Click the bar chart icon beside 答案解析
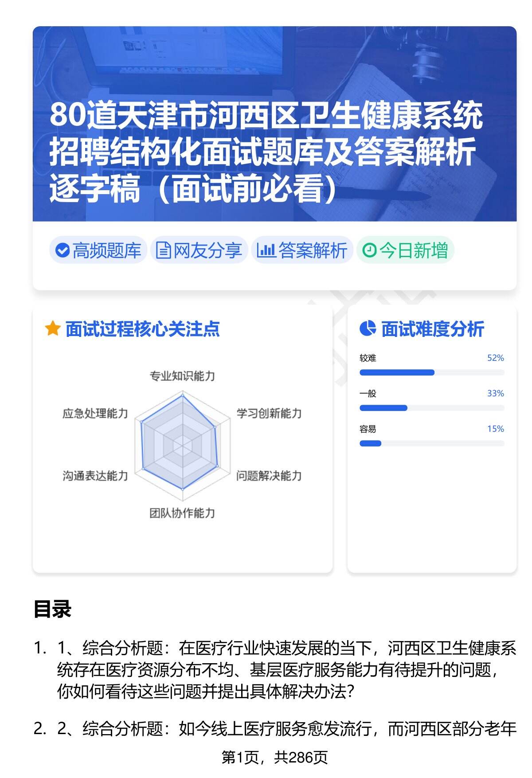Viewport: 532px width, 778px height. click(266, 250)
